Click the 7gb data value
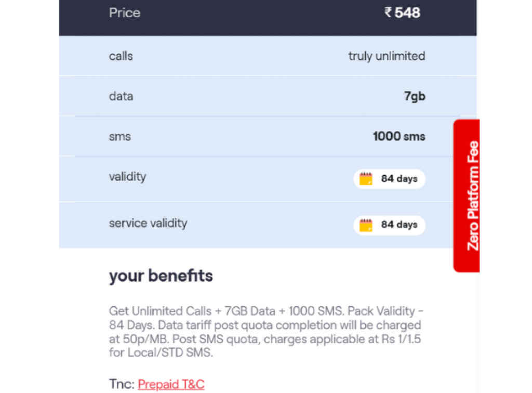This screenshot has height=393, width=532. [415, 96]
